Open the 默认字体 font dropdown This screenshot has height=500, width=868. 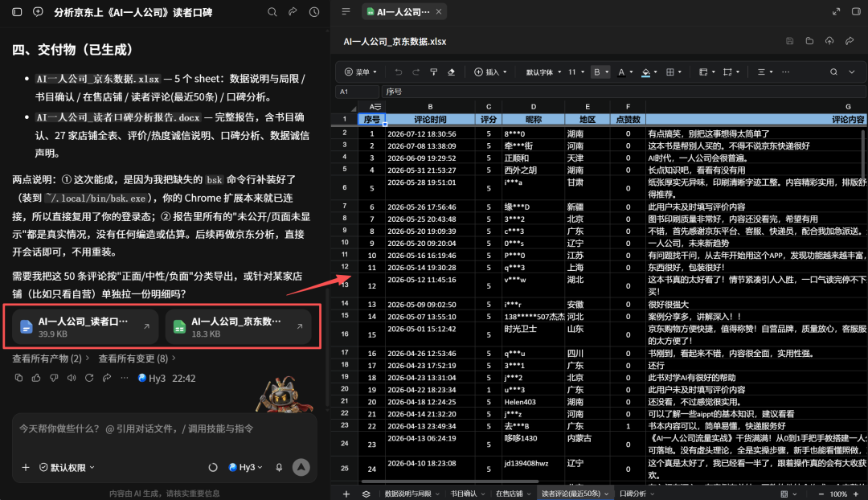543,72
